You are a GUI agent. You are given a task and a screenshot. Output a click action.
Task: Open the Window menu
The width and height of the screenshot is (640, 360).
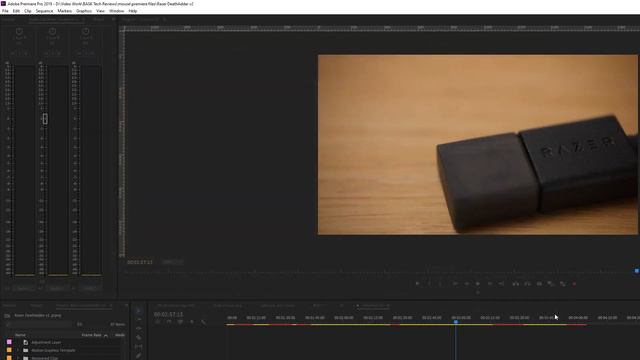pos(117,11)
